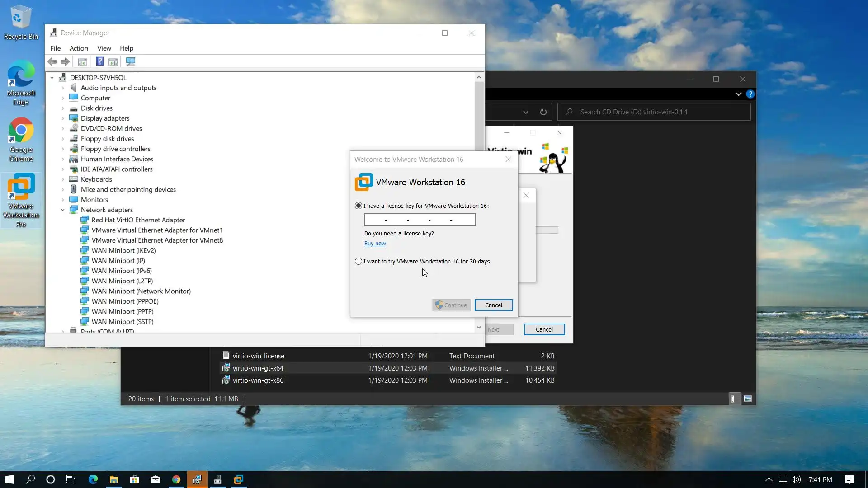868x488 pixels.
Task: Click the show/hide console tree toolbar icon
Action: pos(82,61)
